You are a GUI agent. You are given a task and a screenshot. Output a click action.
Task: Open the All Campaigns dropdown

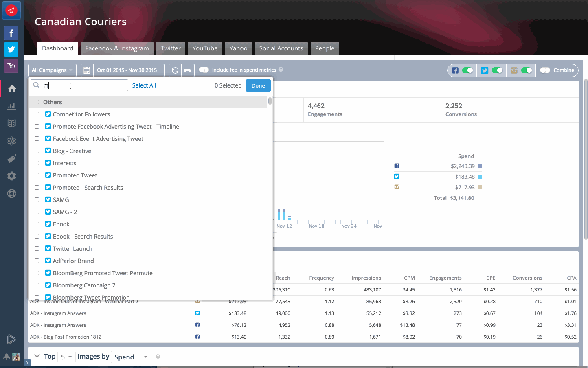(52, 70)
